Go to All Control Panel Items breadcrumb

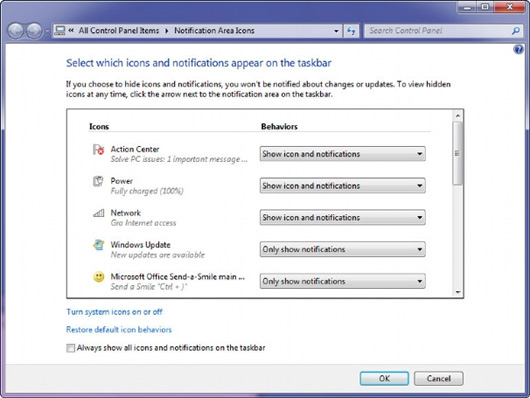pyautogui.click(x=119, y=31)
